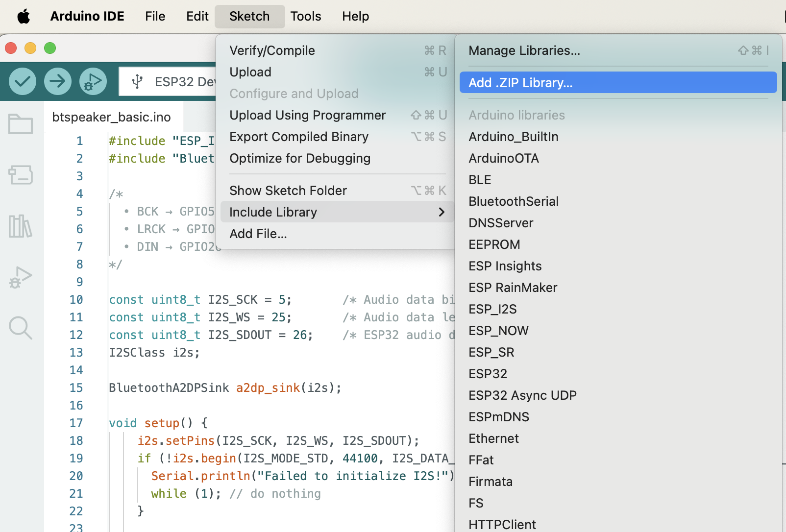Image resolution: width=786 pixels, height=532 pixels.
Task: Include the ESP32 Async UDP library
Action: [618, 395]
